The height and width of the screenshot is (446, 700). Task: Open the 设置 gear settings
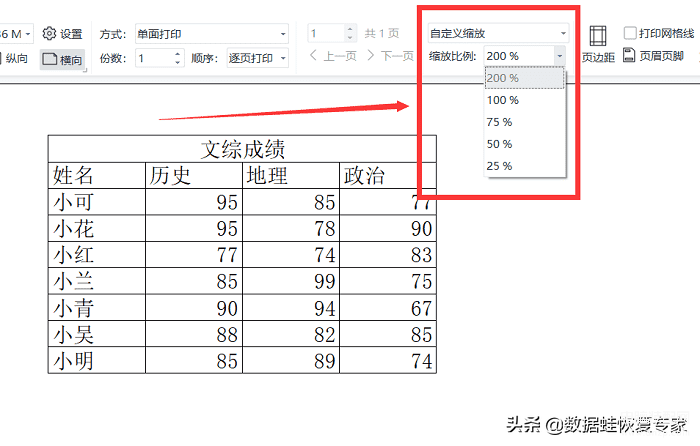tap(62, 33)
